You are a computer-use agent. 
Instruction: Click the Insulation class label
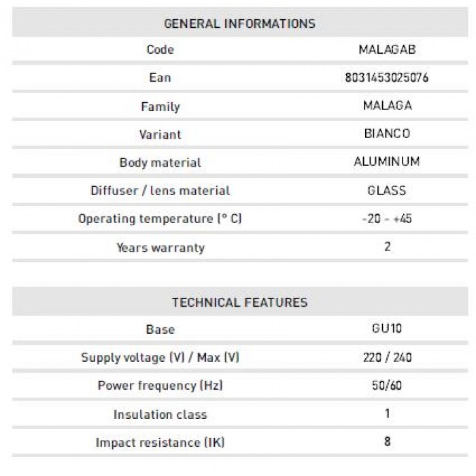pos(160,414)
